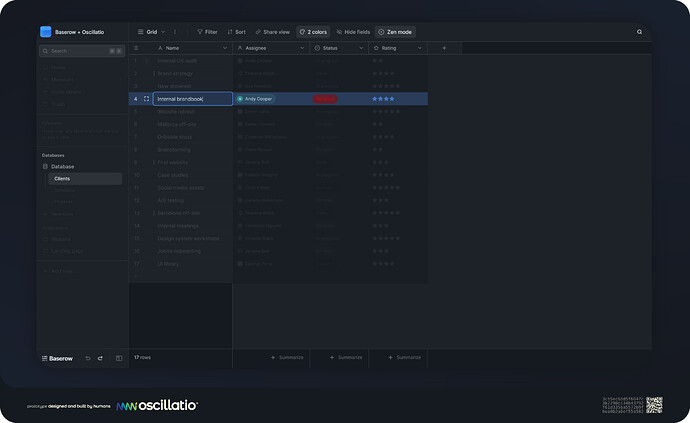Click the Internal meetings row name
The height and width of the screenshot is (423, 690).
coord(178,226)
